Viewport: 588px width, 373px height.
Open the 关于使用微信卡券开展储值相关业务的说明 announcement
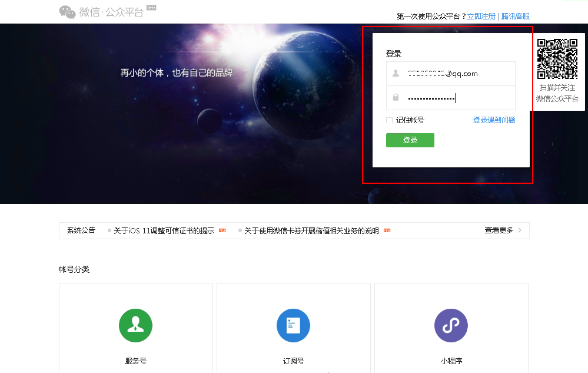(x=311, y=231)
